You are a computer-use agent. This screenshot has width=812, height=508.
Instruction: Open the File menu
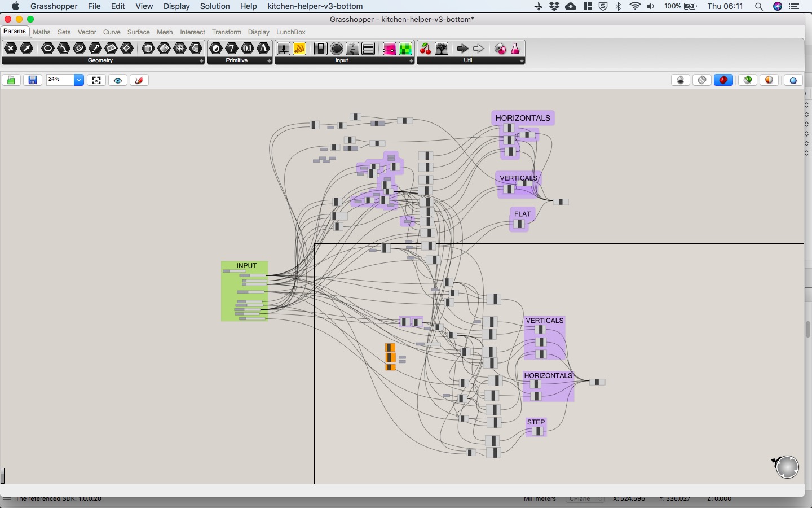(94, 6)
